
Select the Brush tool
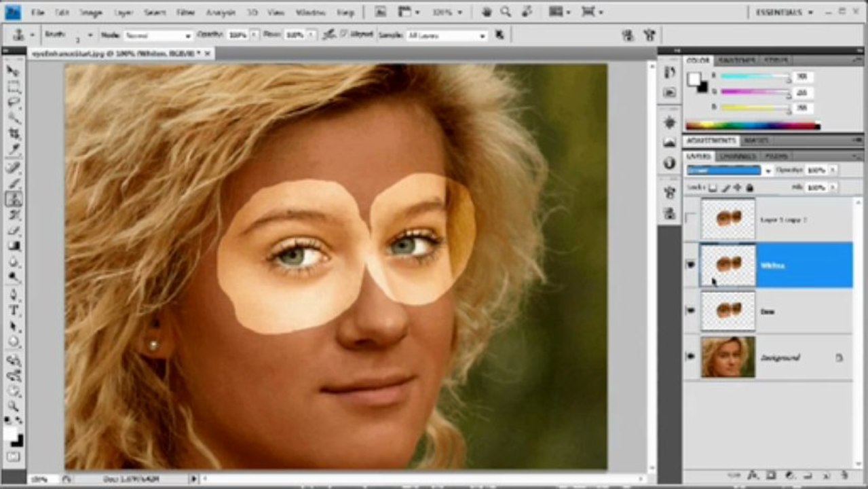click(14, 183)
